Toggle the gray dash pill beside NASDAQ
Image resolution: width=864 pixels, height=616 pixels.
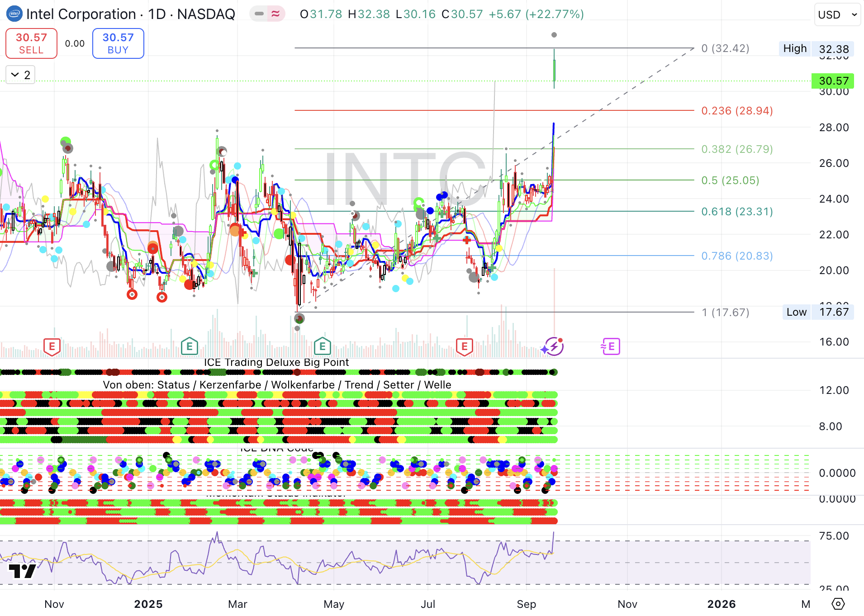(x=259, y=14)
